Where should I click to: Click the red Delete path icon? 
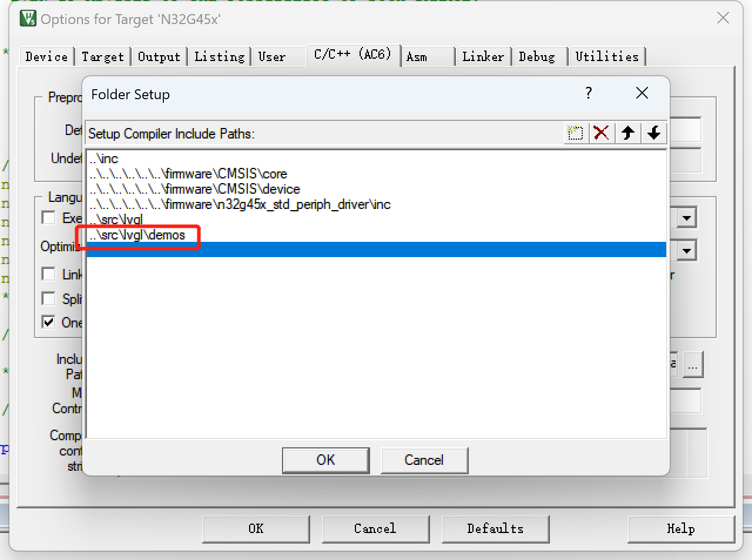(601, 133)
